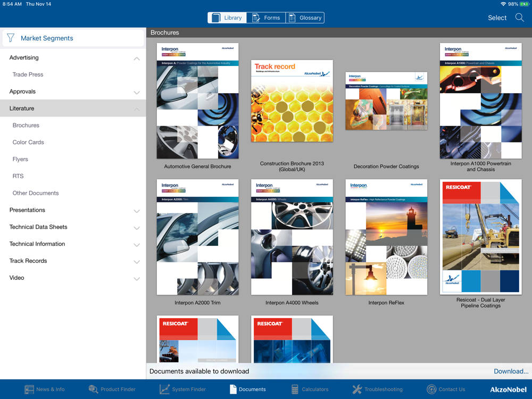This screenshot has height=399, width=532.
Task: Open the Troubleshooting bottom tab
Action: coord(377,389)
